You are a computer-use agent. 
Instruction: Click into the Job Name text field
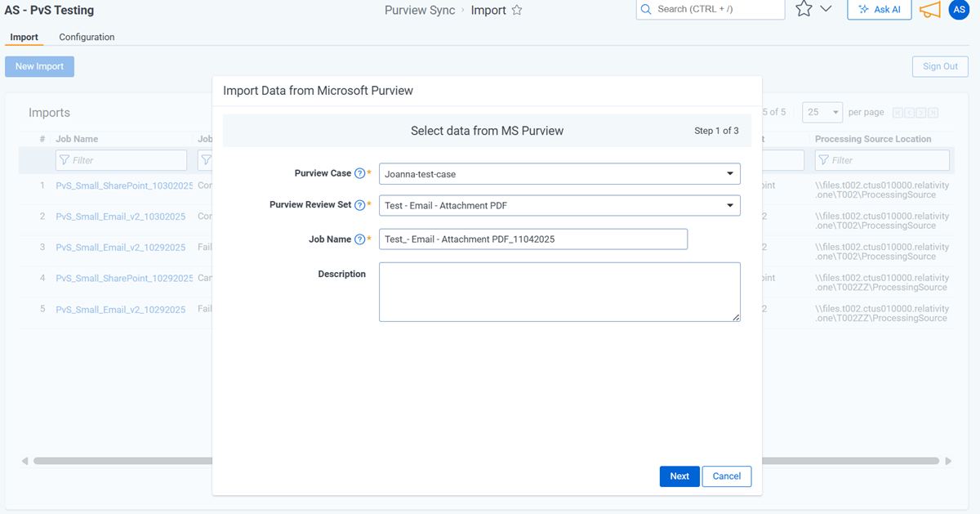(x=532, y=239)
